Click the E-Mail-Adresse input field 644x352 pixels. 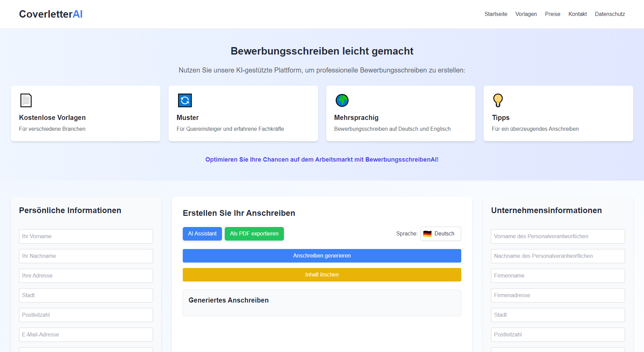tap(86, 334)
